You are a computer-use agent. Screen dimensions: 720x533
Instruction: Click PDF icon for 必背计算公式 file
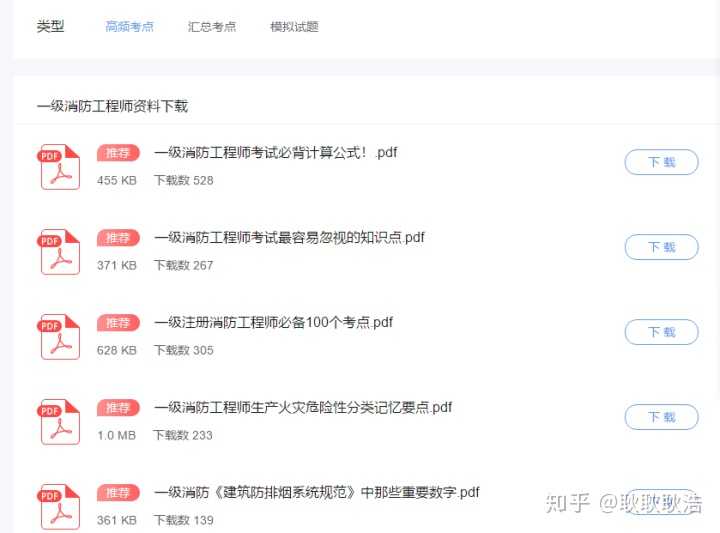click(x=59, y=167)
